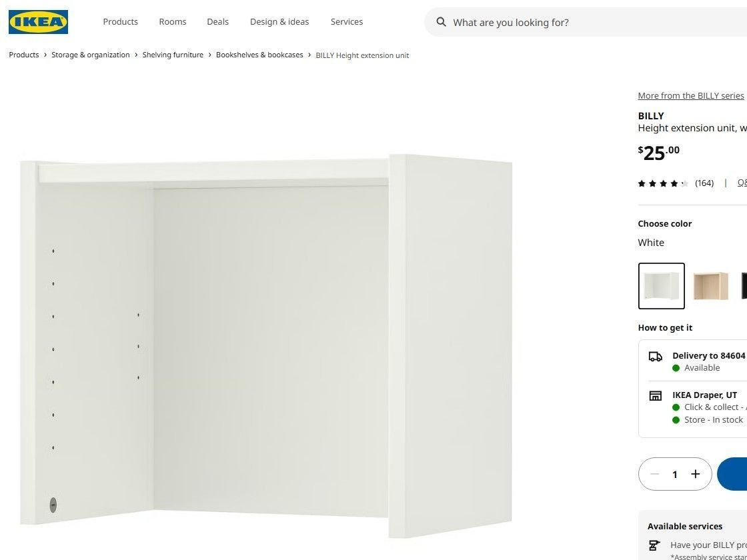Go to Bookshelves & bookcases breadcrumb
Screen dimensions: 747x560
(259, 55)
